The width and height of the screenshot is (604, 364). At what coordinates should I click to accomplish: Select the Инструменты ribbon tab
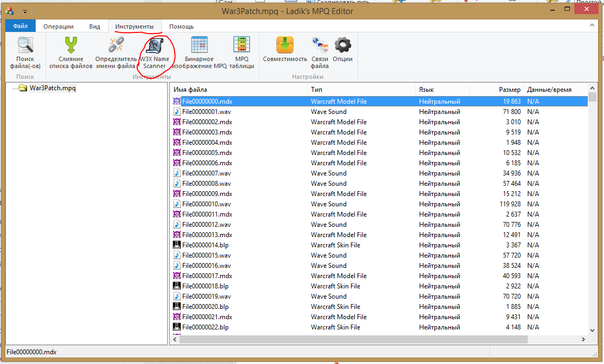coord(135,26)
